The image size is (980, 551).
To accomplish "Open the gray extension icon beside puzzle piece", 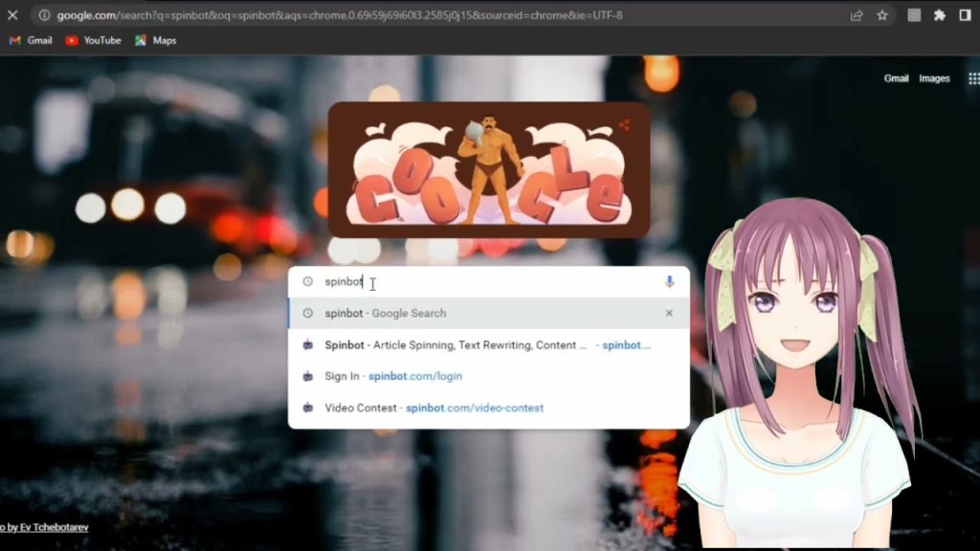I will point(914,15).
